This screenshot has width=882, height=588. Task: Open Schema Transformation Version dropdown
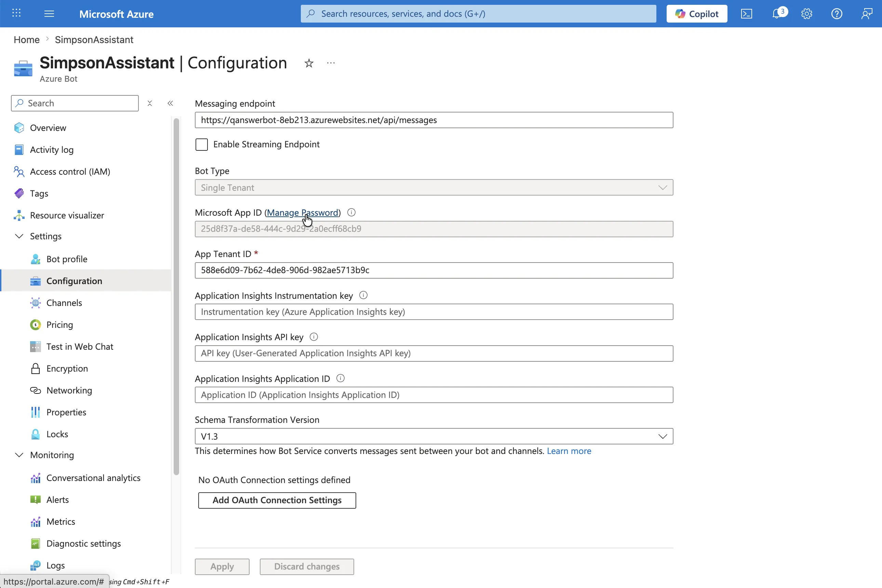434,437
